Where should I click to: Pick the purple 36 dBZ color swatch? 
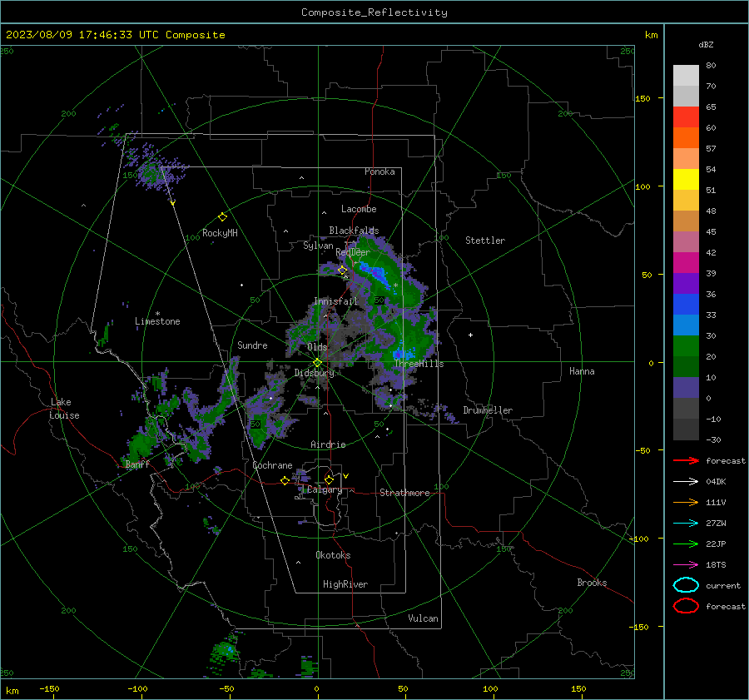[686, 284]
